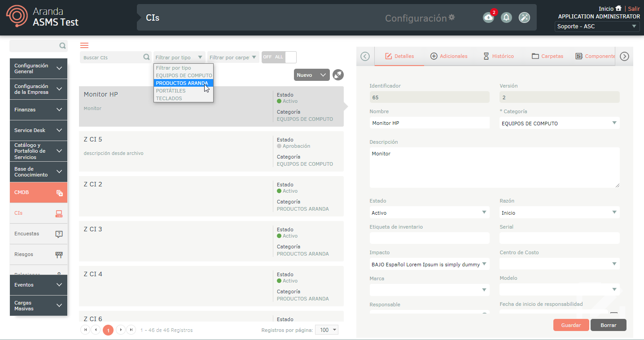Open the Nuevo dropdown button

312,75
